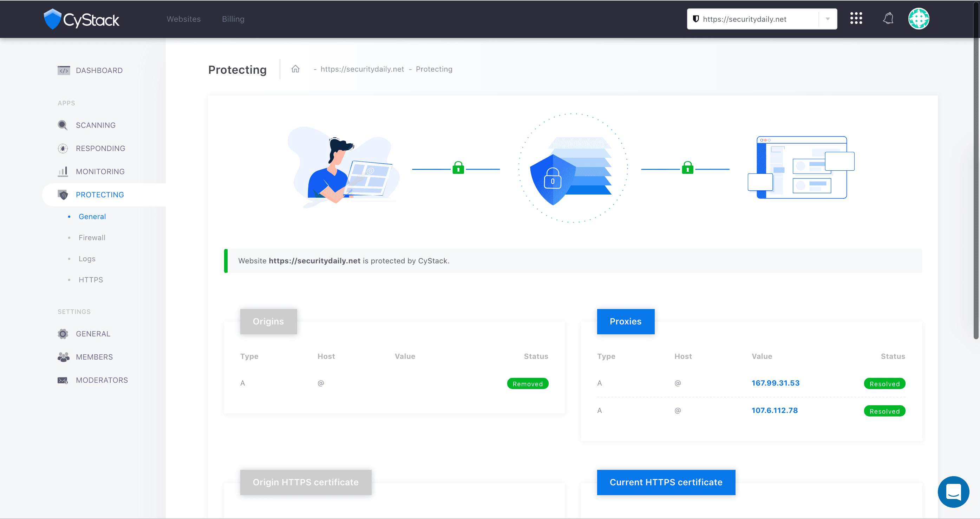Open RESPONDING app section
980x519 pixels.
(x=100, y=148)
